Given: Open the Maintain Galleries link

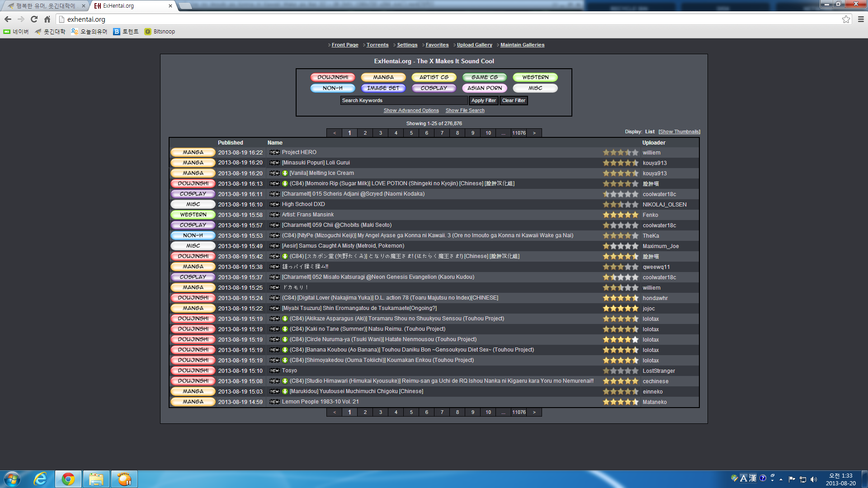Looking at the screenshot, I should coord(523,45).
